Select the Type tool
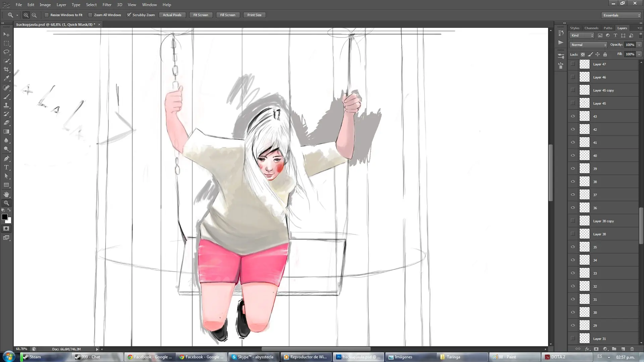Viewport: 644px width, 362px height. [x=6, y=167]
